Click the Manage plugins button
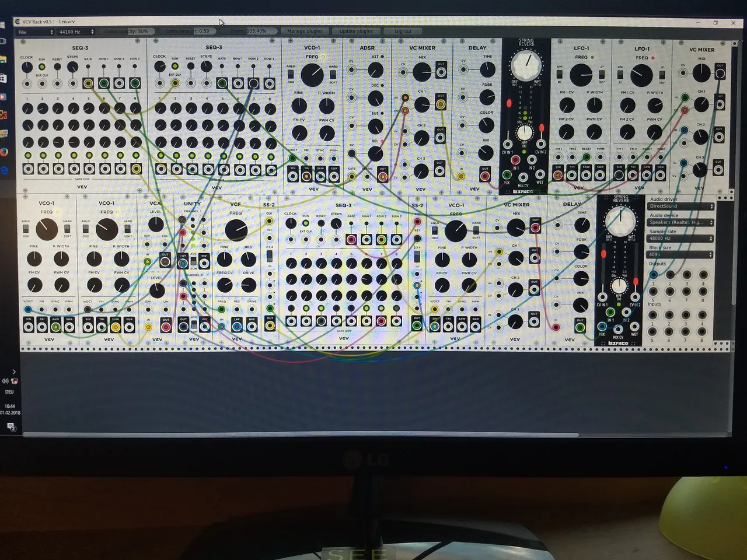The width and height of the screenshot is (747, 560). (305, 31)
